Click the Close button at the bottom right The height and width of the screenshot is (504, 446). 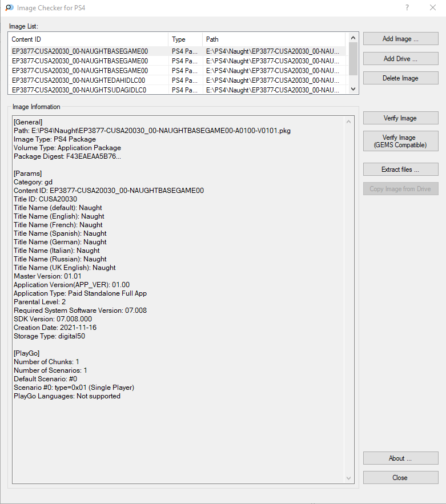click(x=401, y=478)
